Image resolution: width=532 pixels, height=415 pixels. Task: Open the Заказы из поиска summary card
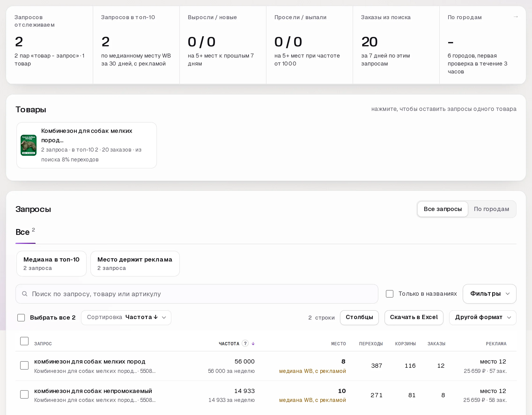tap(396, 45)
